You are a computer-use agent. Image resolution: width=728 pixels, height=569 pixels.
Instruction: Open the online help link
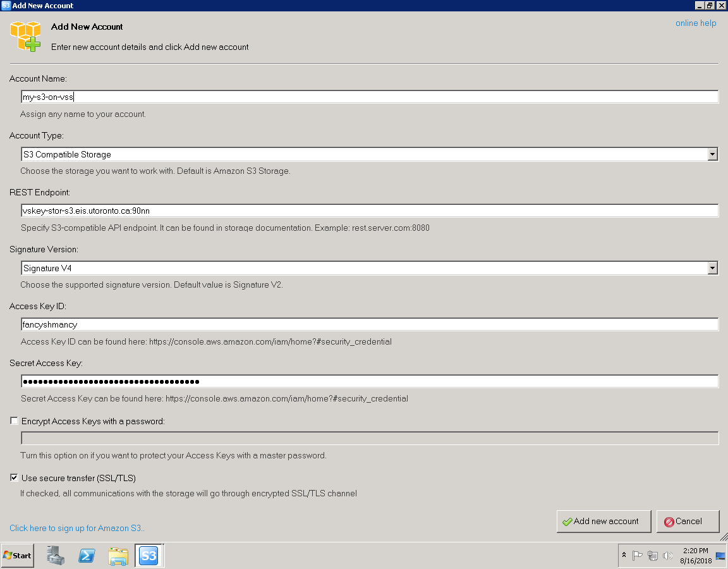coord(696,23)
